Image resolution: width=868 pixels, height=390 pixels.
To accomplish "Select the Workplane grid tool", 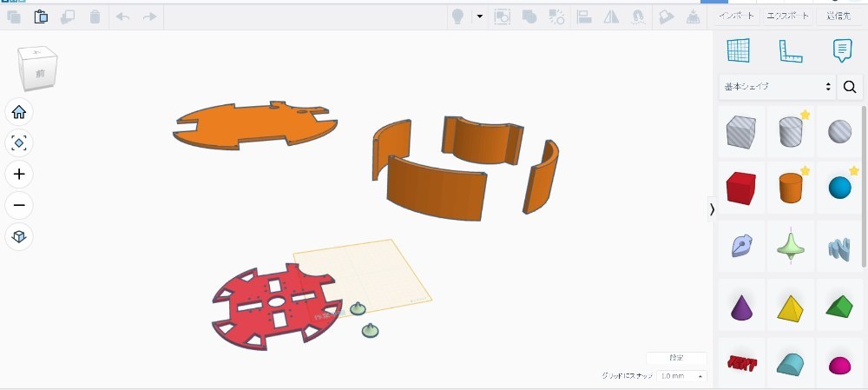I will coord(738,50).
